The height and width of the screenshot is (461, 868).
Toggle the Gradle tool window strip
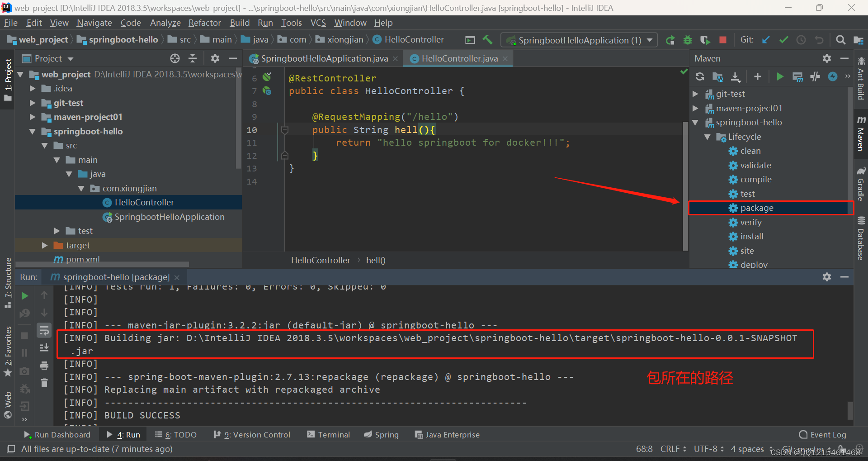pos(861,184)
